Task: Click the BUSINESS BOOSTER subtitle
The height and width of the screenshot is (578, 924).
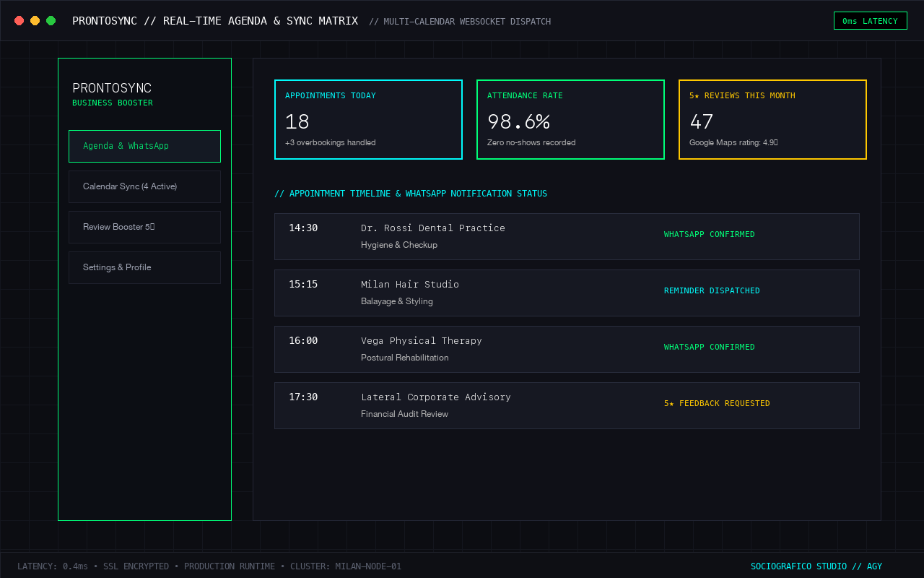Action: click(x=113, y=103)
